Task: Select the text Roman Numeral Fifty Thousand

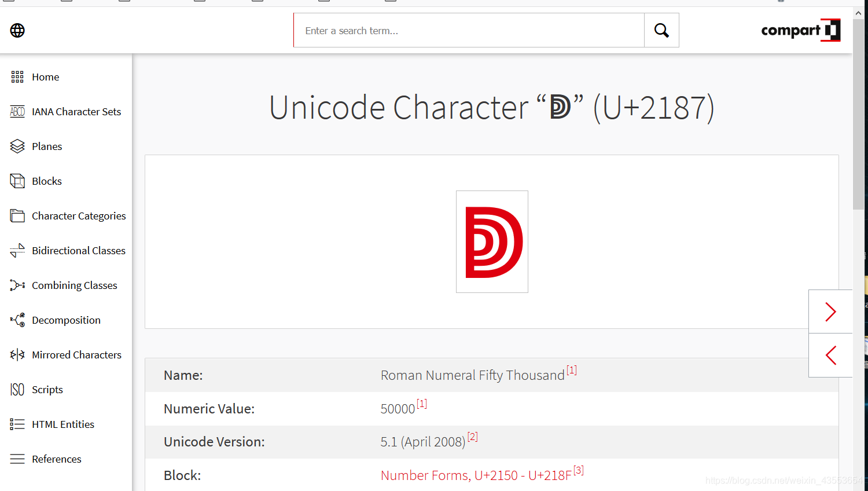Action: pyautogui.click(x=472, y=375)
